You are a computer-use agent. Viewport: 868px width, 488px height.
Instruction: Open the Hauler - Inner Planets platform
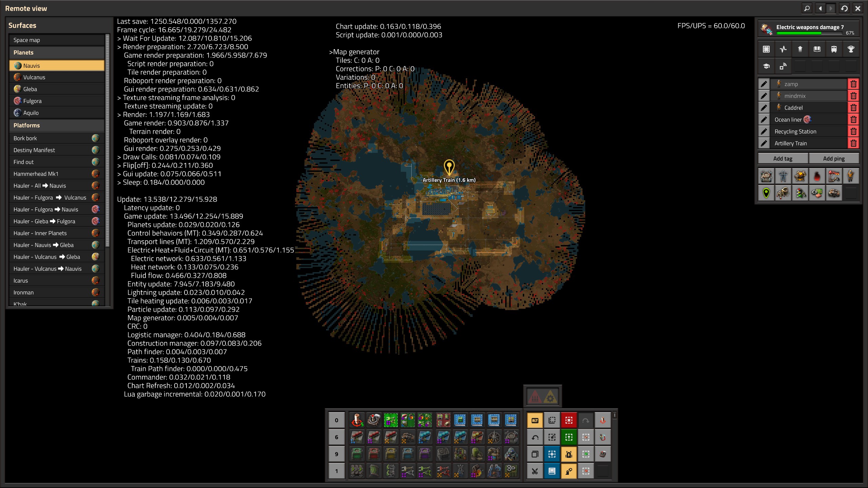57,233
